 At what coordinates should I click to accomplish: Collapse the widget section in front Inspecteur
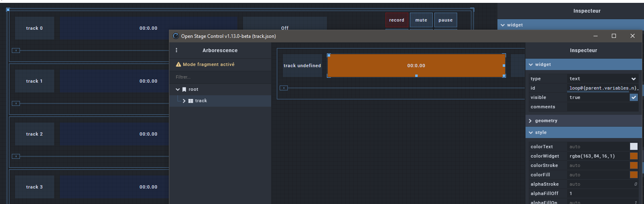point(531,64)
